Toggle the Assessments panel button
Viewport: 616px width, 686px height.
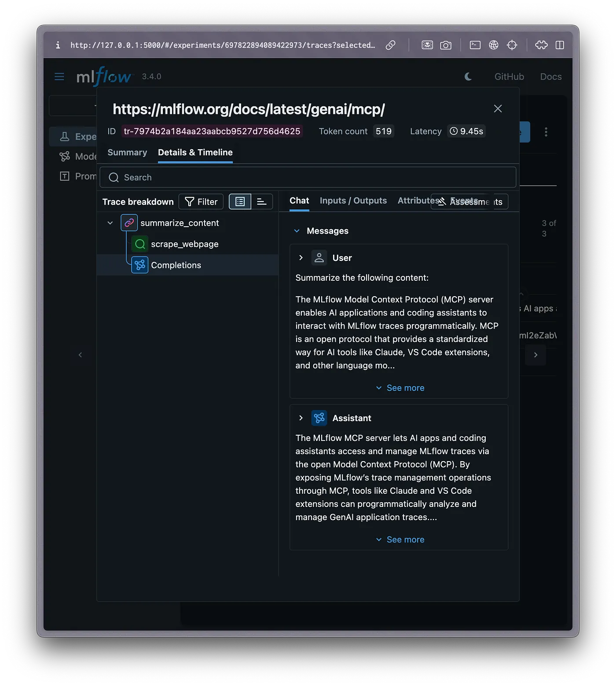point(469,202)
